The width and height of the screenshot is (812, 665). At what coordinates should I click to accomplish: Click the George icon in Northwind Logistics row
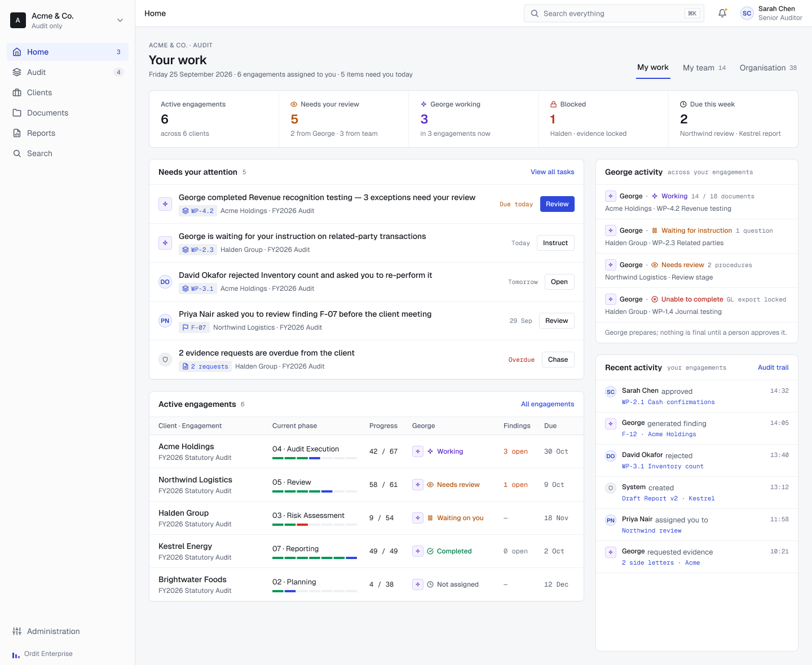418,485
